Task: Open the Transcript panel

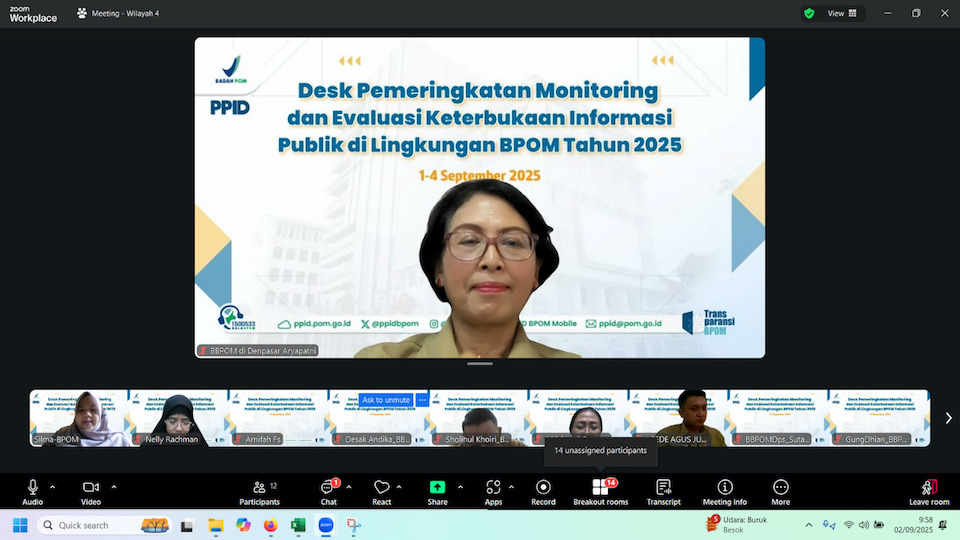Action: (x=664, y=492)
